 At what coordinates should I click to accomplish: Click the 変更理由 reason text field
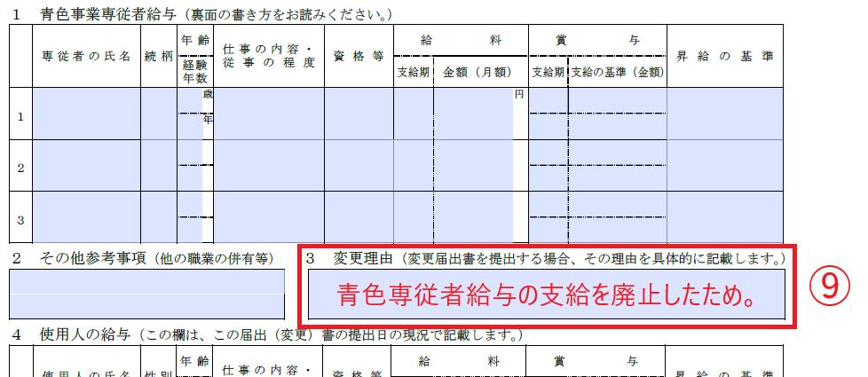[547, 295]
